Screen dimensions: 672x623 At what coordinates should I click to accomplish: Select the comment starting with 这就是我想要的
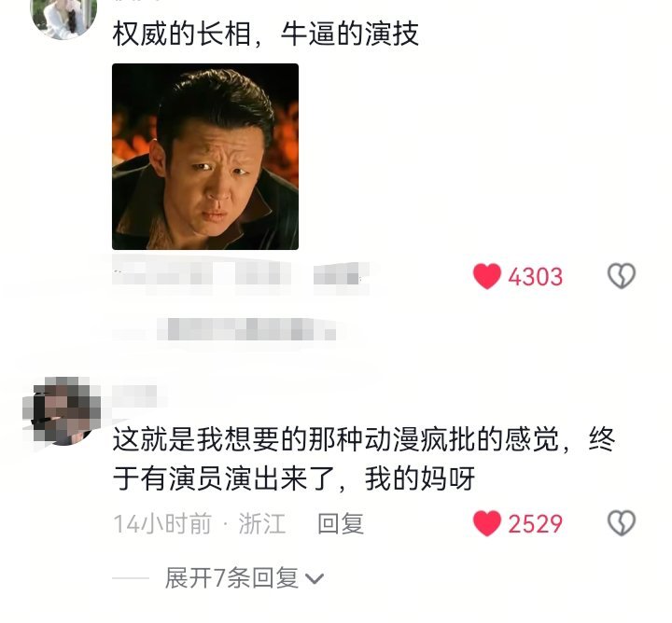click(x=364, y=459)
